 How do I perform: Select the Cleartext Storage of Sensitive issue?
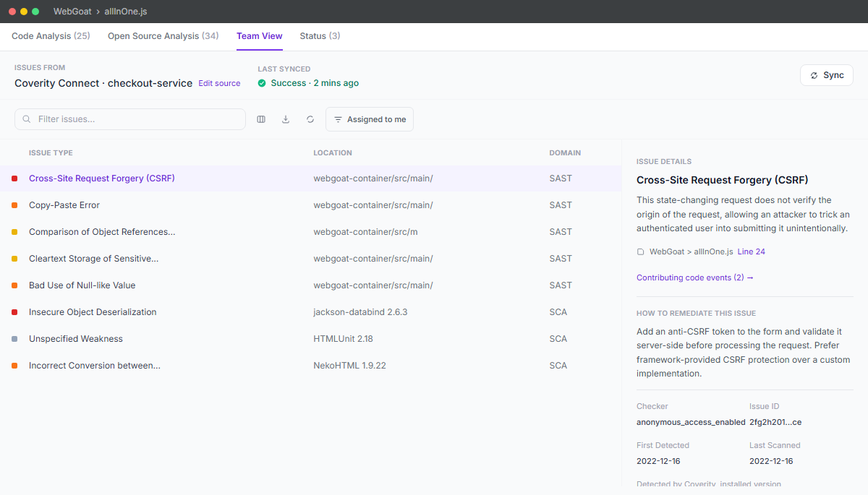[311, 259]
